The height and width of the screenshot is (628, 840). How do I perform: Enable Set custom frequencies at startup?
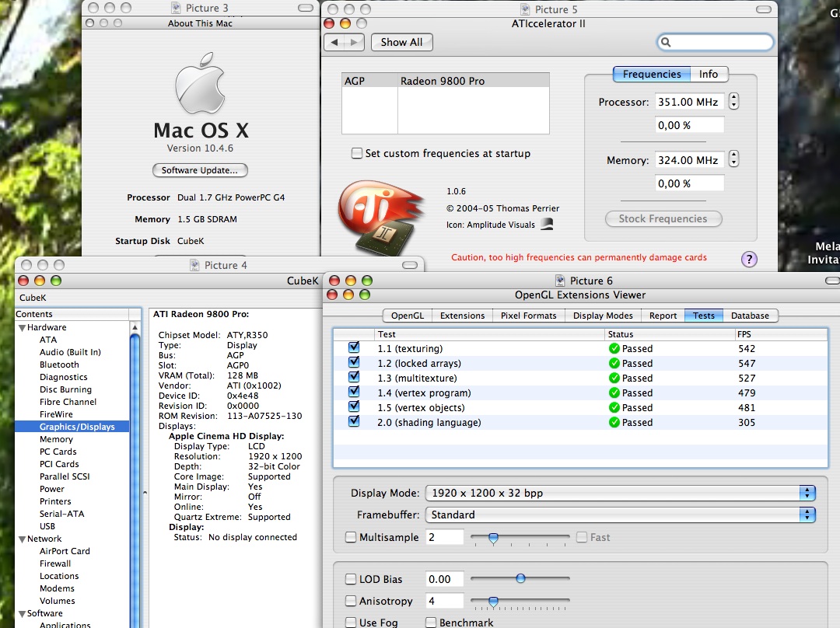tap(357, 153)
